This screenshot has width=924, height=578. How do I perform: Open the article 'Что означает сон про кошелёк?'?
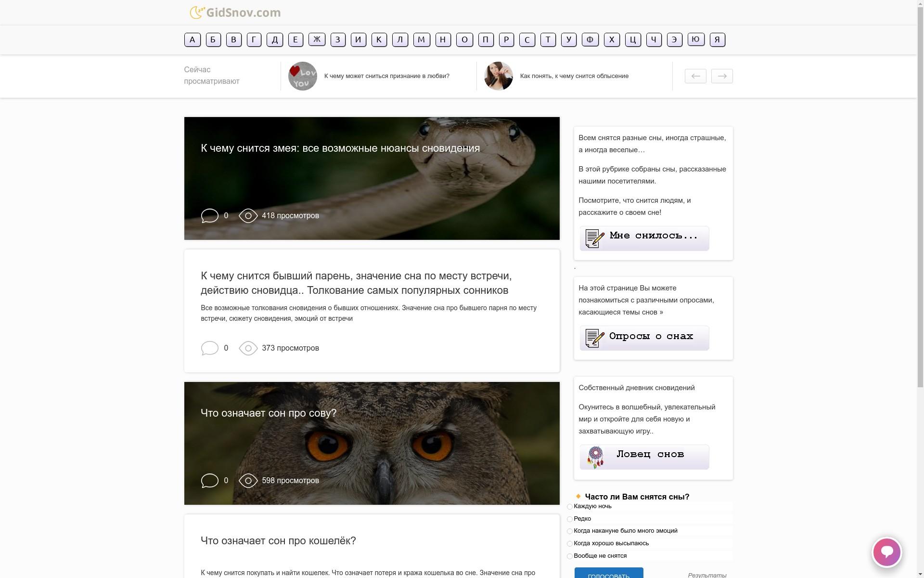[278, 541]
